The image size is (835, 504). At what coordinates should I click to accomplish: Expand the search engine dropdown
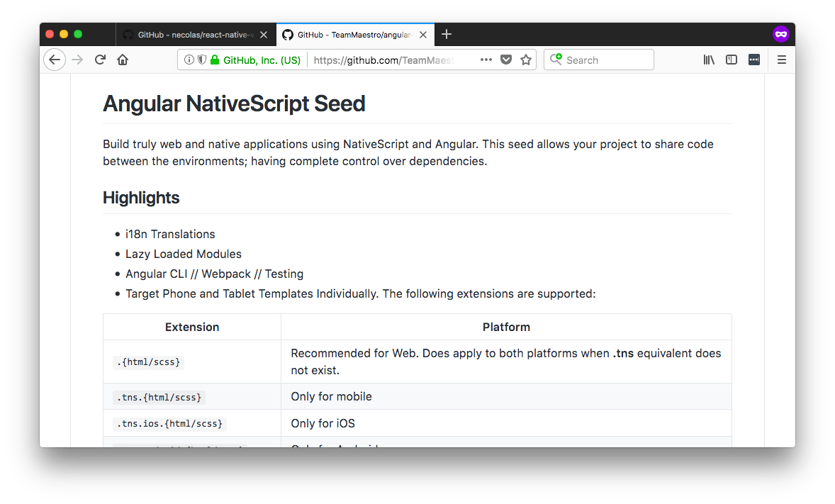[556, 60]
